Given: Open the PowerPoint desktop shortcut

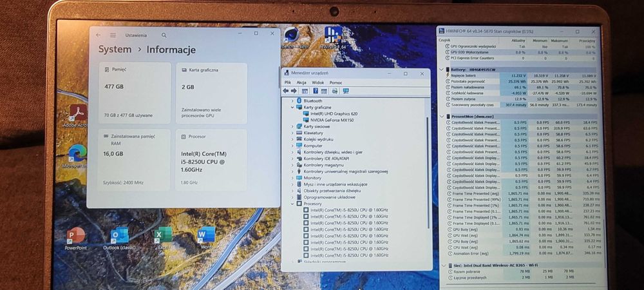Looking at the screenshot, I should pos(76,238).
